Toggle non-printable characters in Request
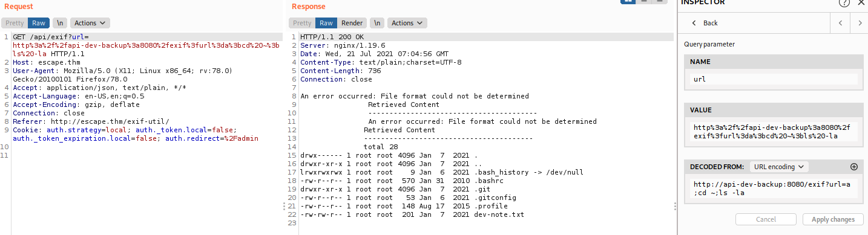Viewport: 868px width, 235px height. coord(60,23)
